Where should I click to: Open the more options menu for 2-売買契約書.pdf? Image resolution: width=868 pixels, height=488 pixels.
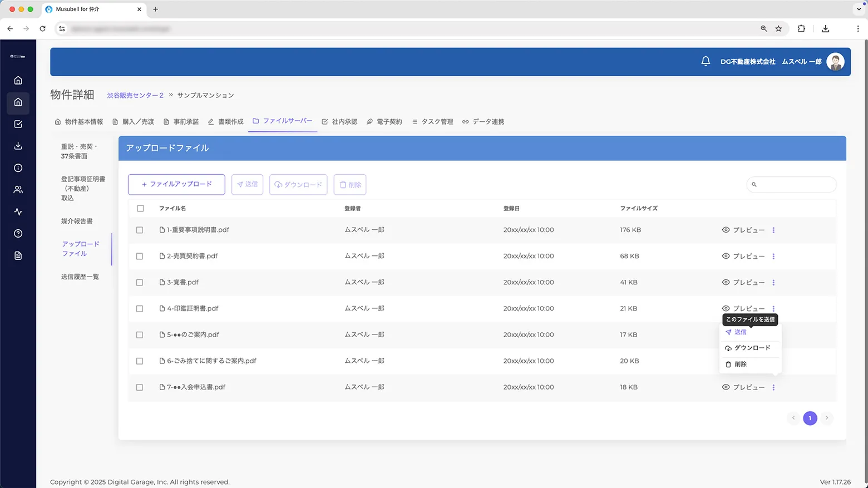pos(773,257)
